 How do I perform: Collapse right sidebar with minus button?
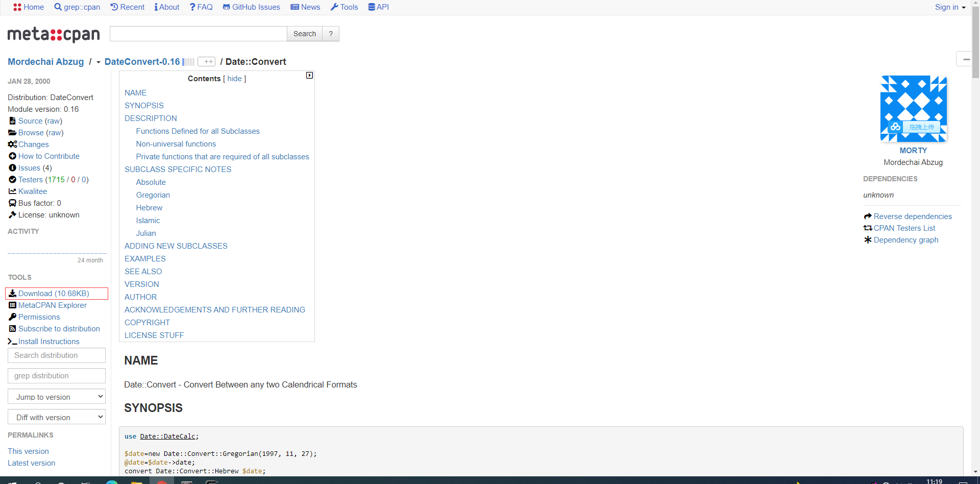coord(965,59)
